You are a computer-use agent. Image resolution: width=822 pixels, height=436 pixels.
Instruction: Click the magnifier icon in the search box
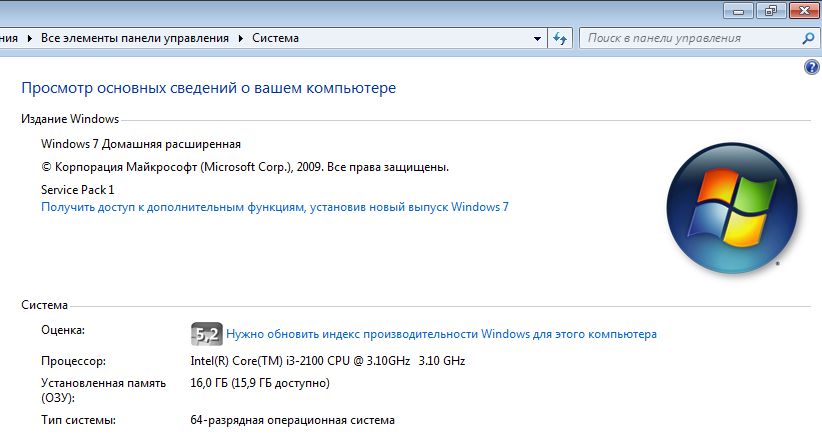coord(809,38)
